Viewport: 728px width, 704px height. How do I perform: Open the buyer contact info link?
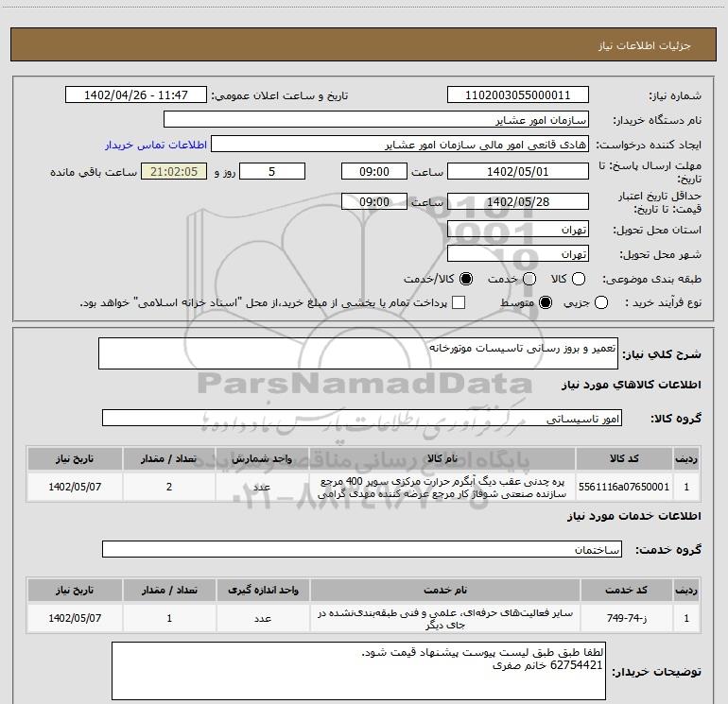[156, 145]
